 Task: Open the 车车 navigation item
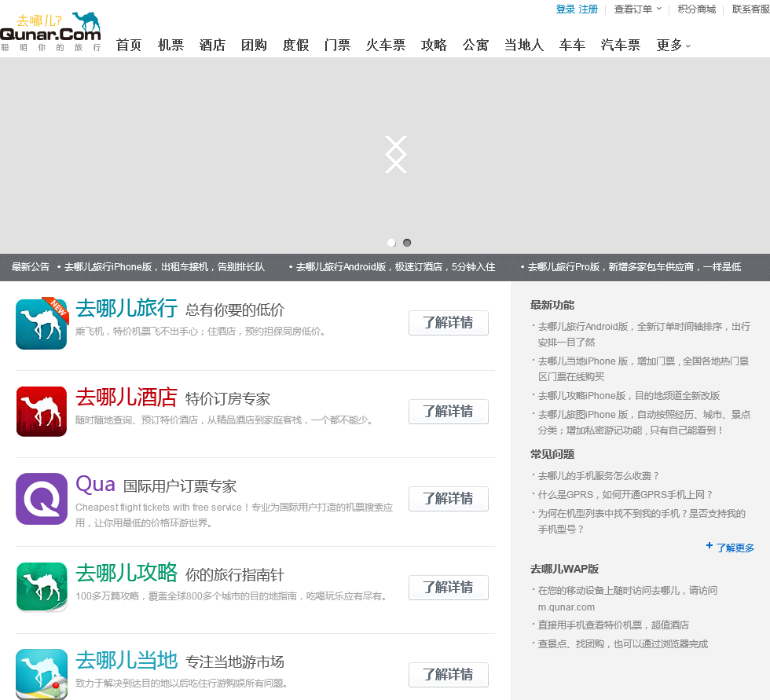pos(572,45)
